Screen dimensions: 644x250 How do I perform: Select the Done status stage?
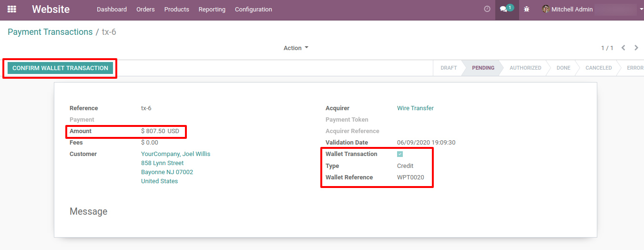pos(563,68)
